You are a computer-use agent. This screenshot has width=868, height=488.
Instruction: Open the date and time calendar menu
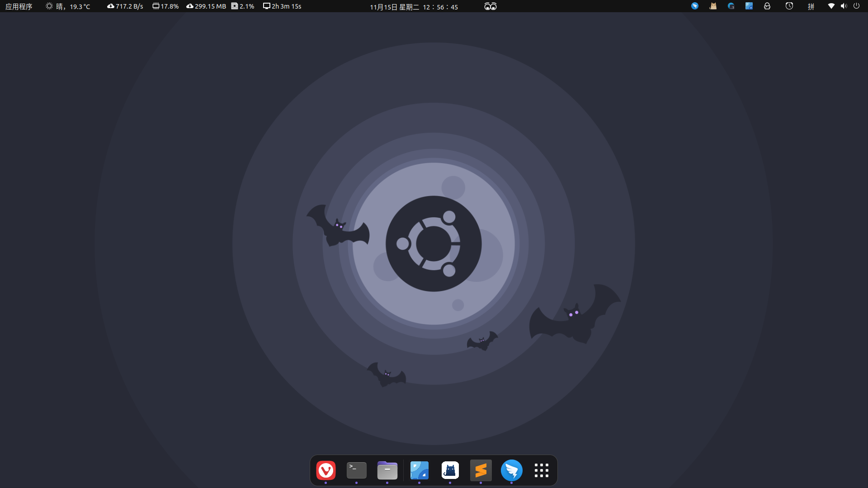coord(414,7)
